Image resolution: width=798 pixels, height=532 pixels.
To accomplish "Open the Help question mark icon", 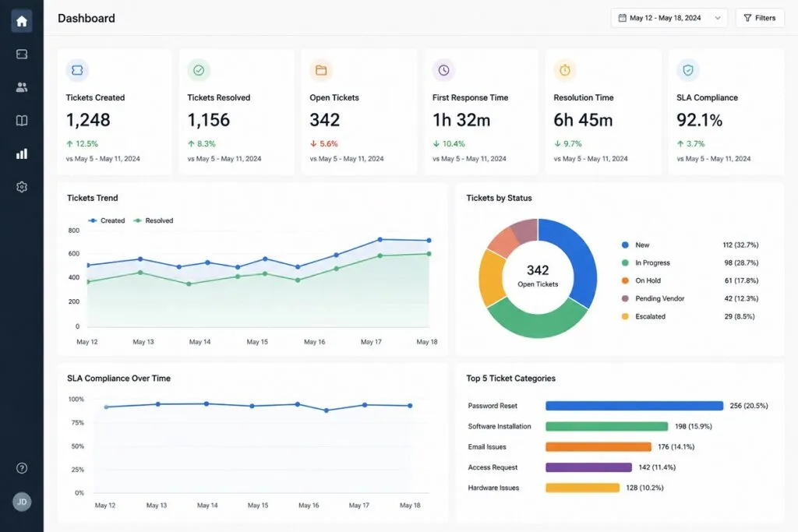I will click(21, 468).
